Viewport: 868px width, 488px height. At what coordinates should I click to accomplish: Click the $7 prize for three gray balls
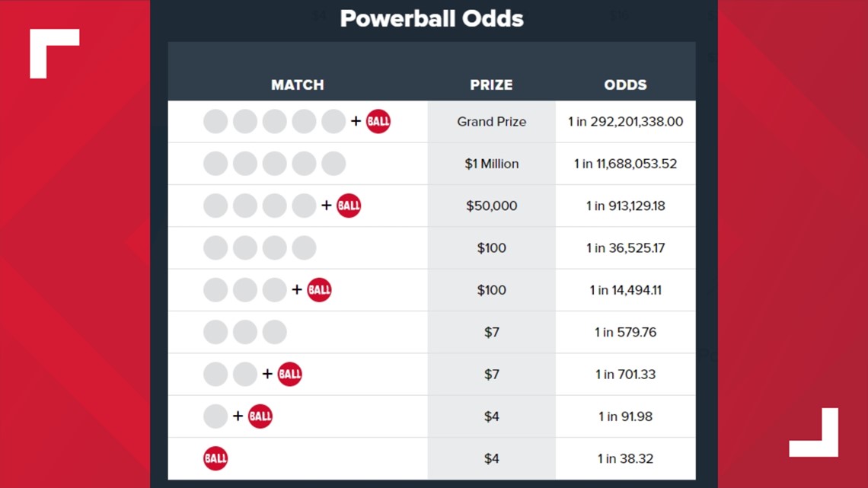pyautogui.click(x=492, y=332)
